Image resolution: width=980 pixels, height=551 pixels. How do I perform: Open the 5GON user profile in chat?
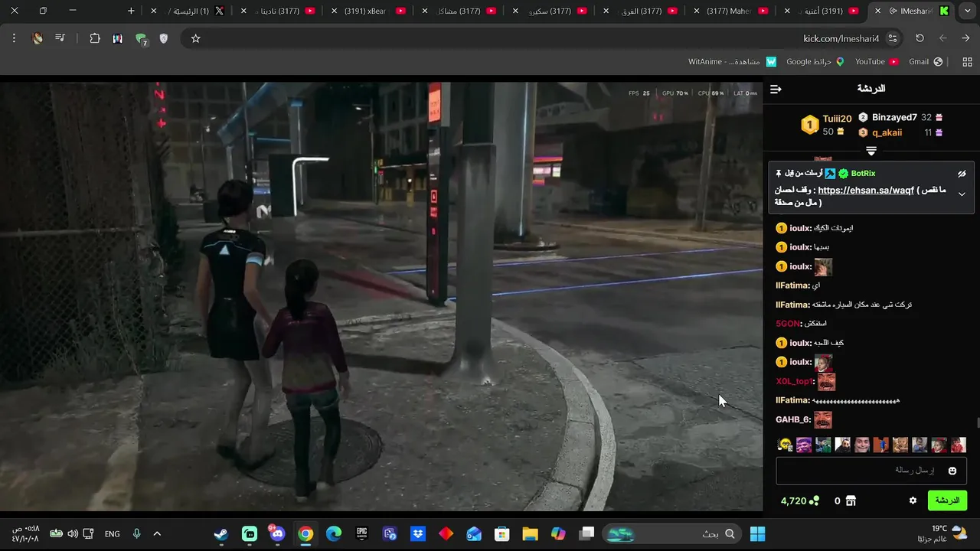point(788,324)
